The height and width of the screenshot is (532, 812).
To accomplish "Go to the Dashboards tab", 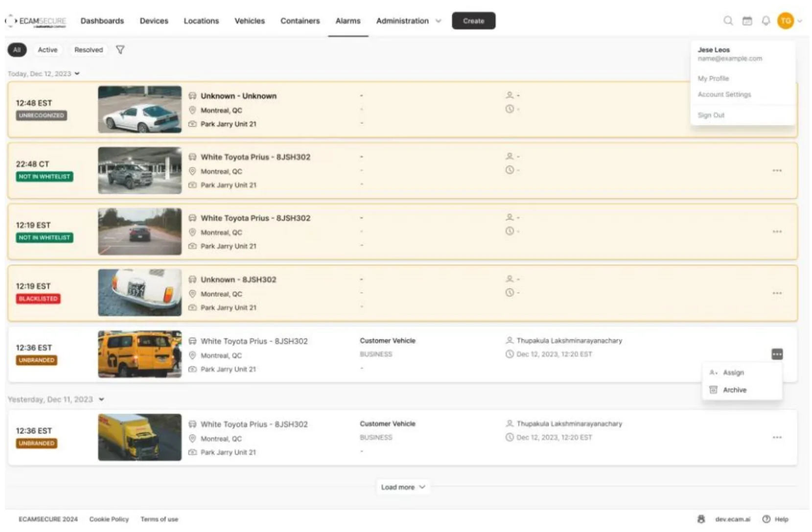I will pos(102,21).
